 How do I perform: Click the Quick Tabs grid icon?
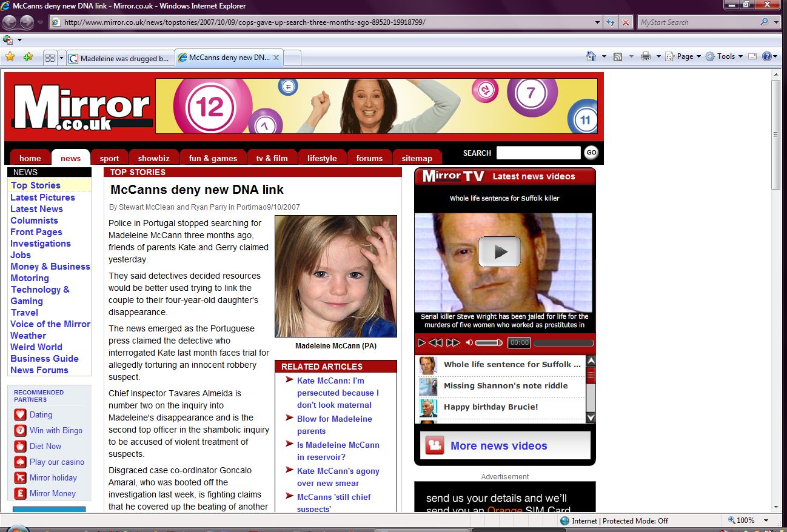pyautogui.click(x=50, y=58)
